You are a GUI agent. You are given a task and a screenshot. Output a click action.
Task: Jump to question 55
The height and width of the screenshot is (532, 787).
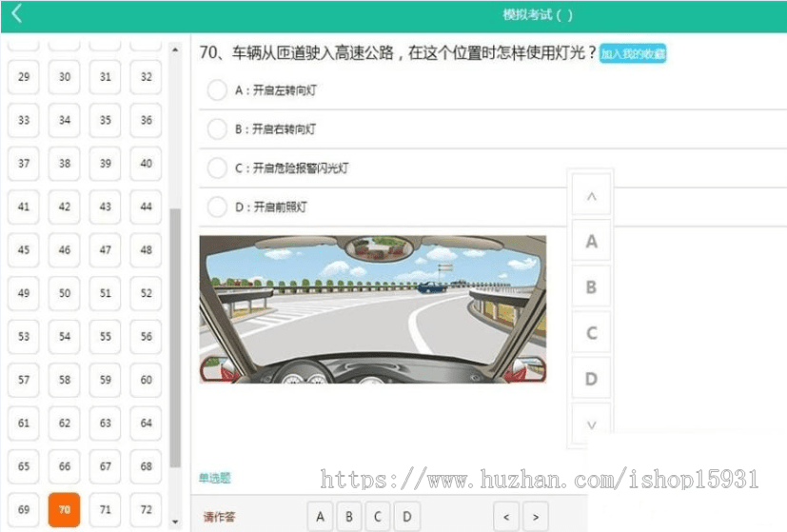tap(105, 336)
